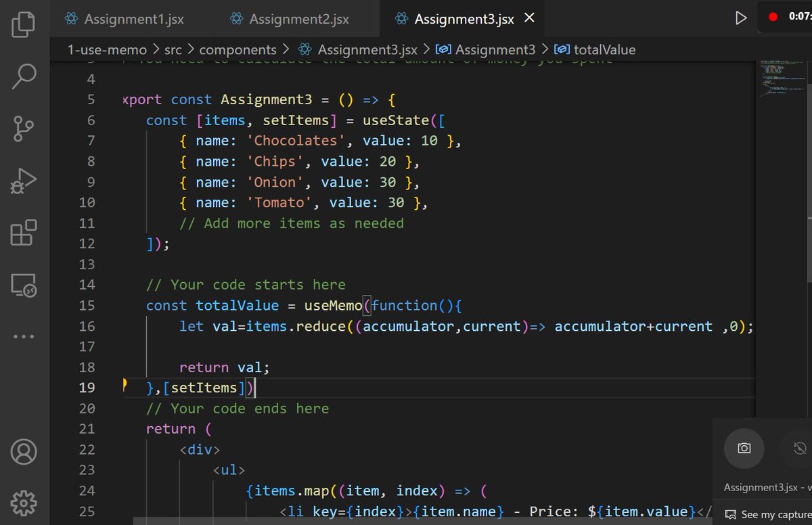Image resolution: width=812 pixels, height=525 pixels.
Task: Click the lightbulb code action on line 19
Action: pos(125,386)
